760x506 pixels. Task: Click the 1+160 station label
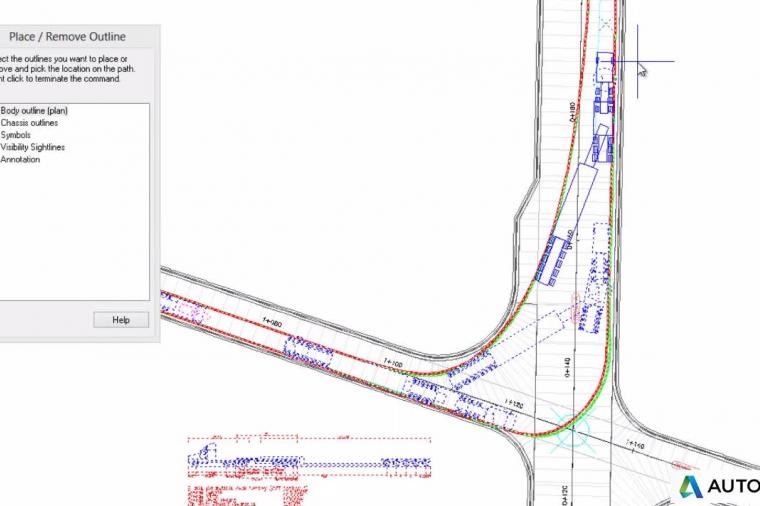(636, 445)
